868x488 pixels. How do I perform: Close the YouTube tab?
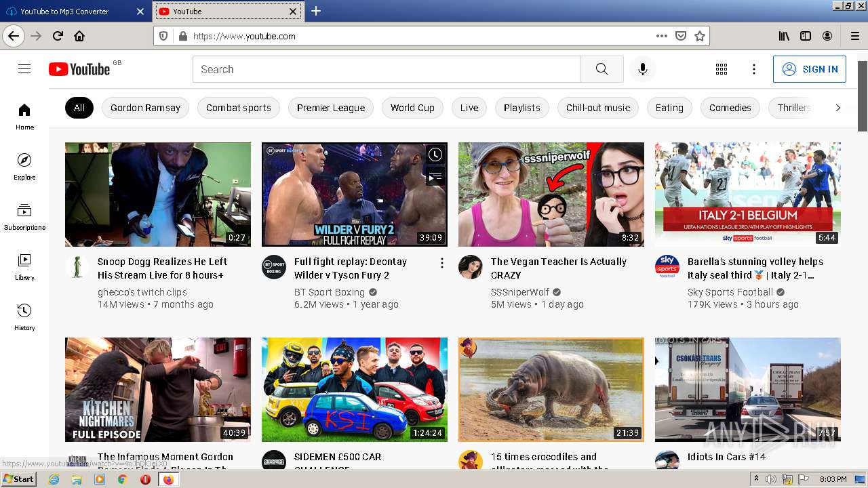[293, 12]
